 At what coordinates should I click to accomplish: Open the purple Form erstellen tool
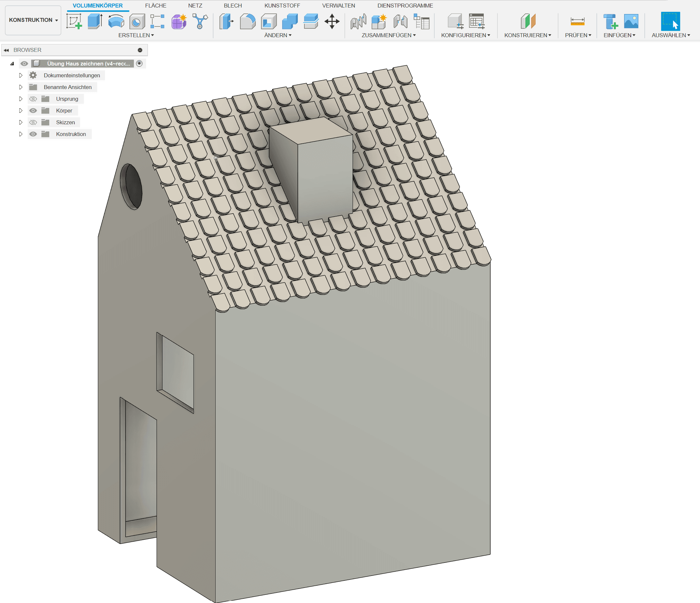coord(178,21)
